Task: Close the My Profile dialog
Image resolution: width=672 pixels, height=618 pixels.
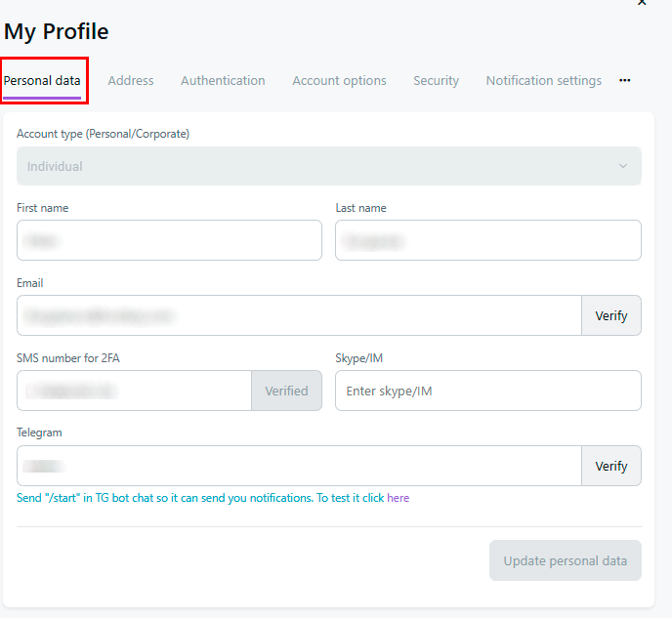Action: pyautogui.click(x=642, y=3)
